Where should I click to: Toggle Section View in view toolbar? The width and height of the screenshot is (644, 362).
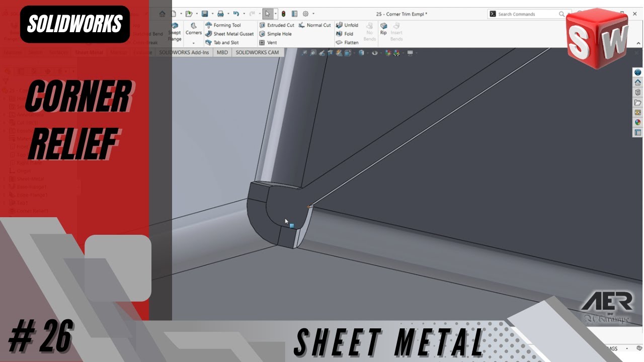pyautogui.click(x=331, y=53)
